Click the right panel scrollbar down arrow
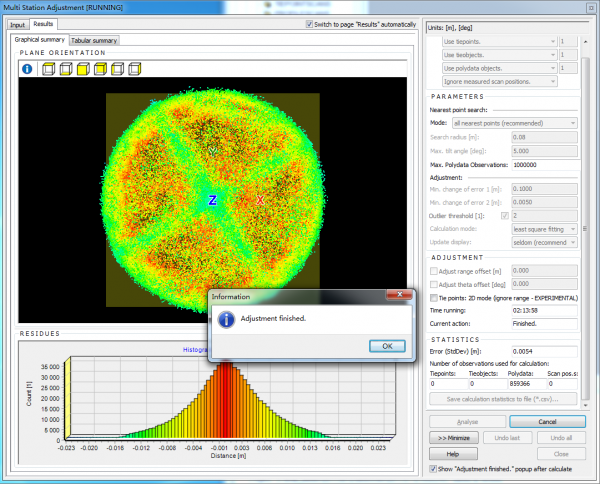The image size is (600, 484). pos(585,405)
